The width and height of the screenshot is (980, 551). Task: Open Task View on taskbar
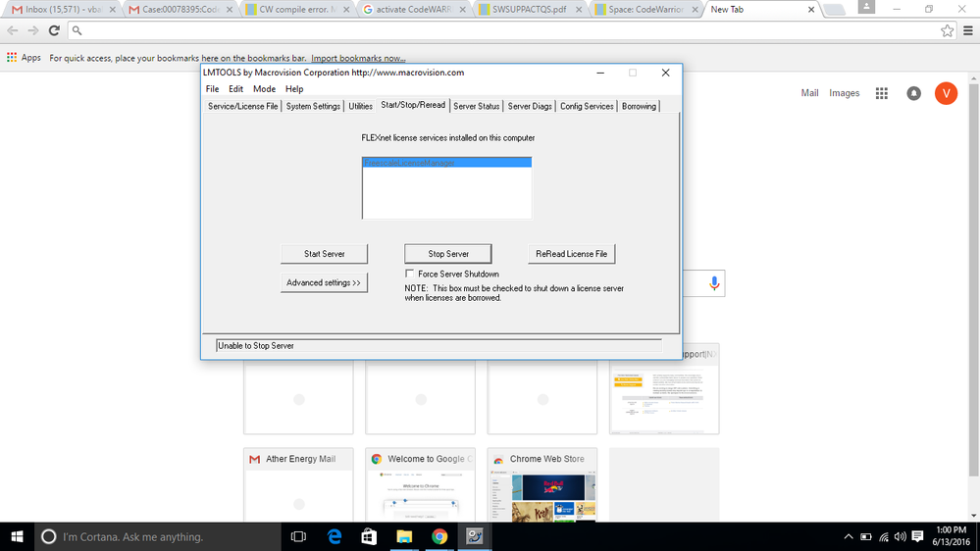coord(299,536)
